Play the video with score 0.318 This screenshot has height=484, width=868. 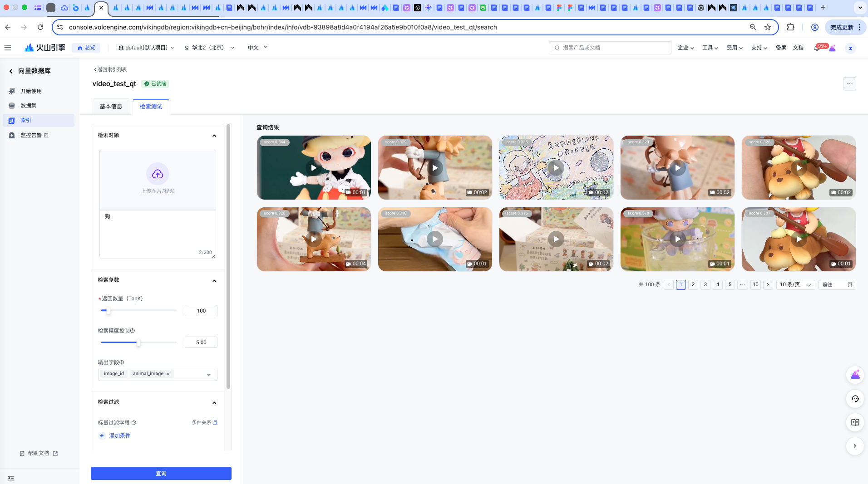pos(435,239)
